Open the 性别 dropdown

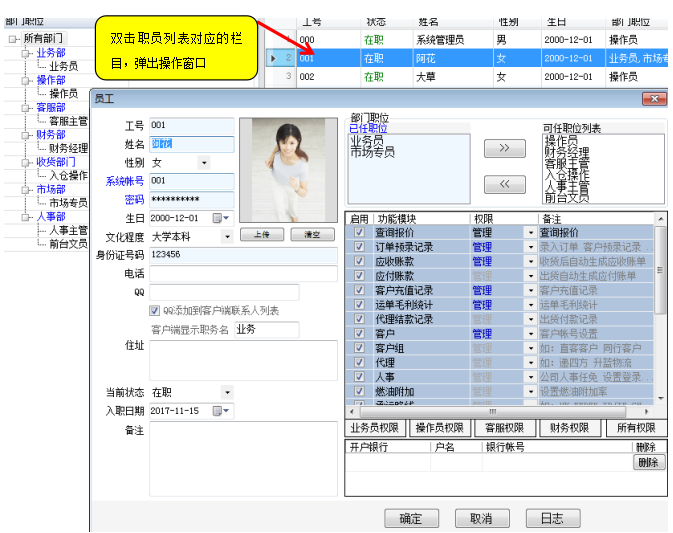pos(204,163)
